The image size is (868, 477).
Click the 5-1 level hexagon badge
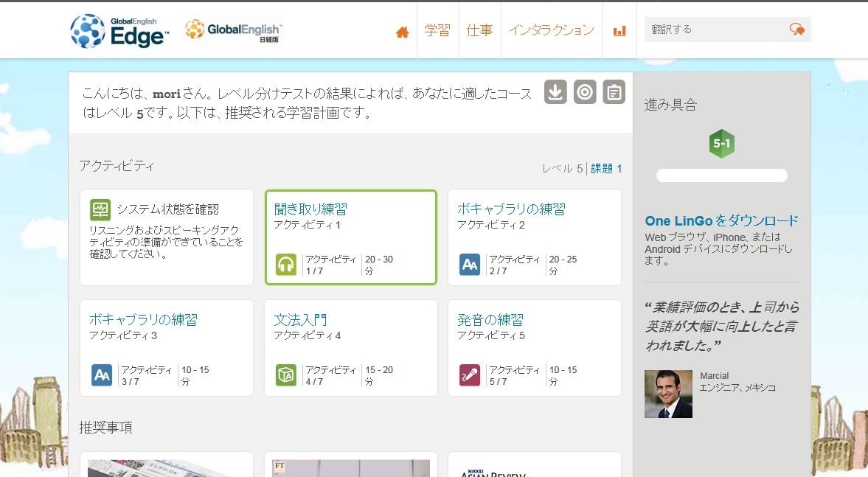click(x=721, y=144)
